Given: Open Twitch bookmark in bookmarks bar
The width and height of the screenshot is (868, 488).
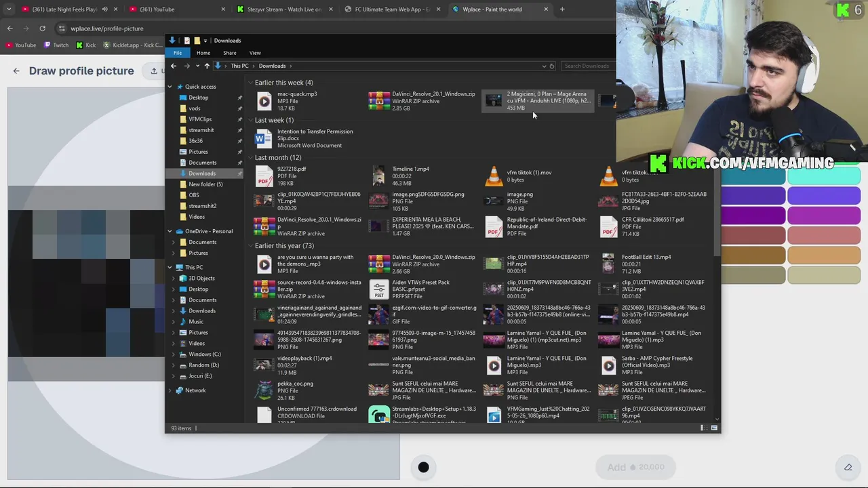Looking at the screenshot, I should click(56, 45).
